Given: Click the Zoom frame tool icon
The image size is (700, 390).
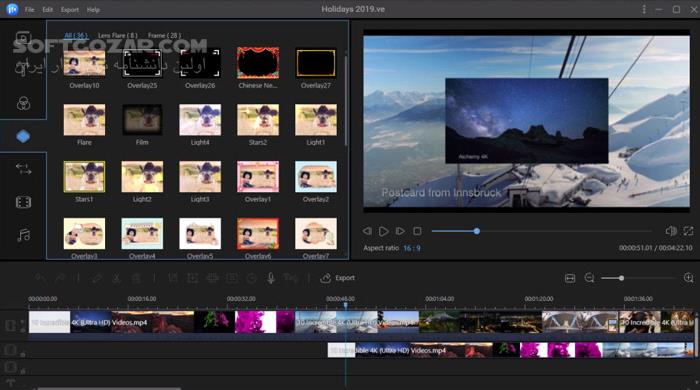Looking at the screenshot, I should pos(192,278).
